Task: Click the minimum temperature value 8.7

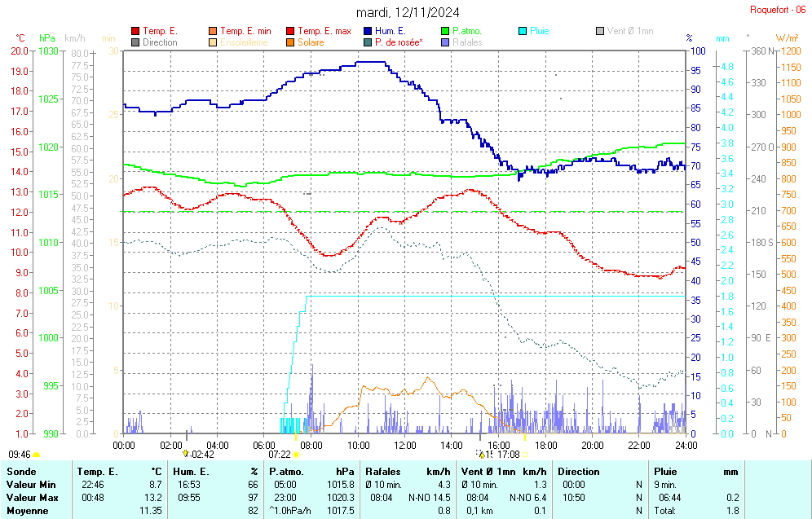Action: pos(156,485)
